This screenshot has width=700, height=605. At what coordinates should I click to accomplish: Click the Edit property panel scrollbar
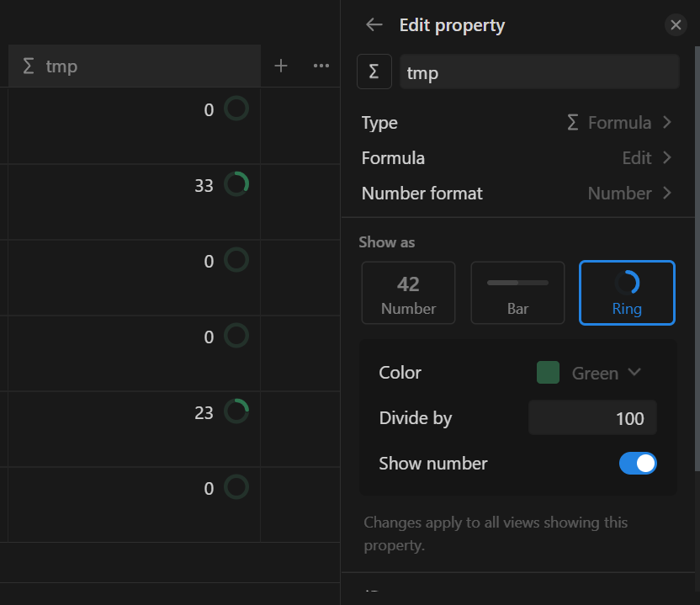[x=697, y=258]
